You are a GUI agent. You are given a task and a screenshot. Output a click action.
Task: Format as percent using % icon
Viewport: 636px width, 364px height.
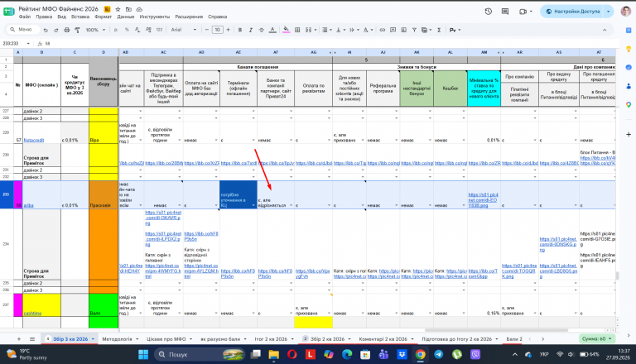click(x=127, y=30)
